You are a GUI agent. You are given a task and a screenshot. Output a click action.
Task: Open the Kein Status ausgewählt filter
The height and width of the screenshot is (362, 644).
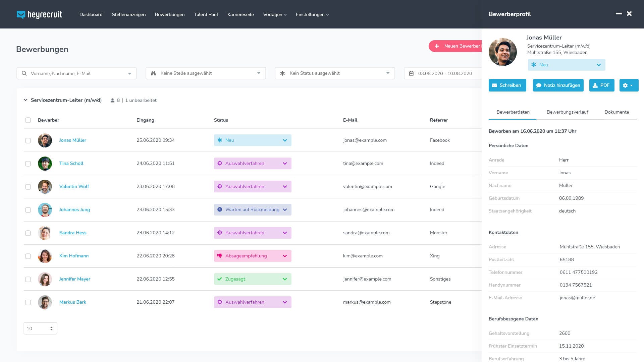click(x=334, y=73)
